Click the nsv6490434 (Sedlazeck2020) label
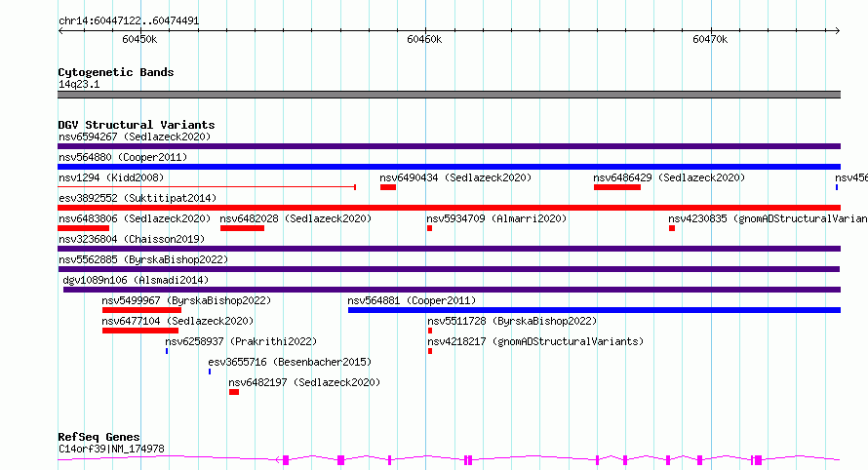Image resolution: width=868 pixels, height=470 pixels. [455, 177]
